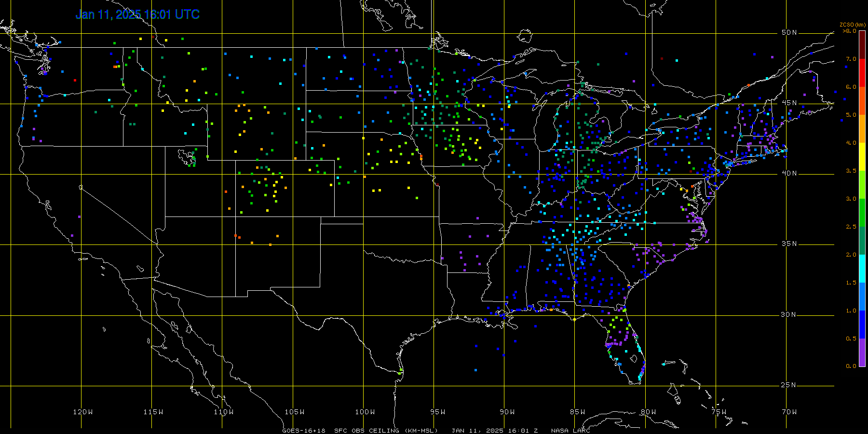Click the 5.0 legend value
Image resolution: width=868 pixels, height=434 pixels.
point(851,115)
